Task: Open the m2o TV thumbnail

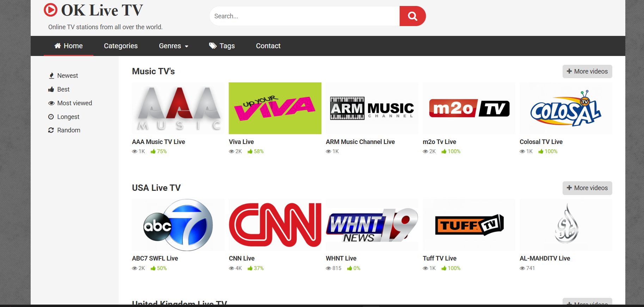Action: pyautogui.click(x=469, y=108)
